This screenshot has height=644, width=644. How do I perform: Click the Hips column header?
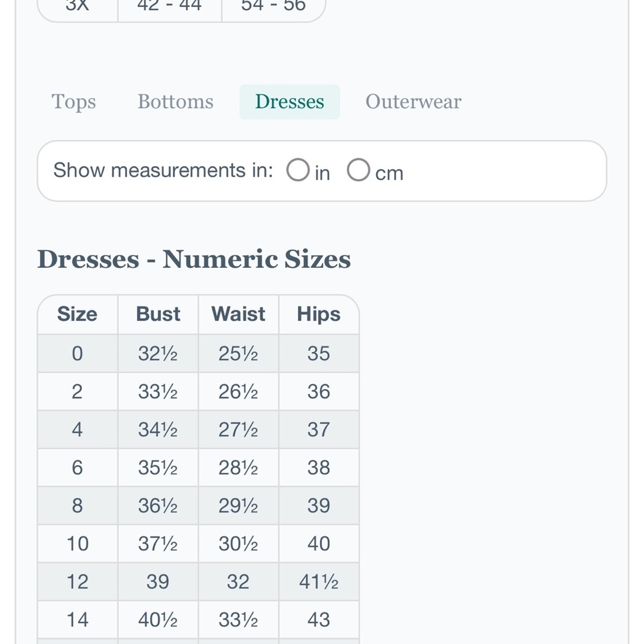tap(319, 315)
